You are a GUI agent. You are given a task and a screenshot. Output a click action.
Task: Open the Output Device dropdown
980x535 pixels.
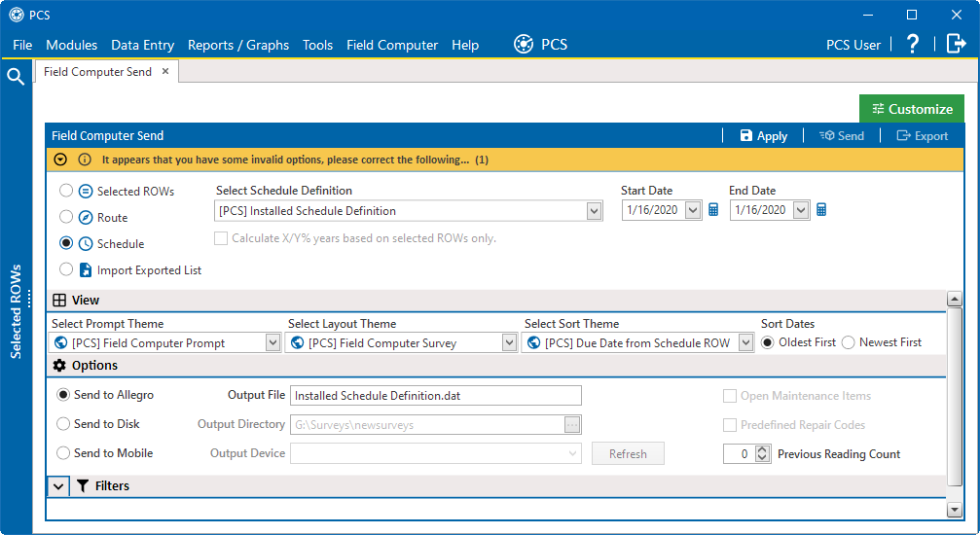click(x=572, y=453)
